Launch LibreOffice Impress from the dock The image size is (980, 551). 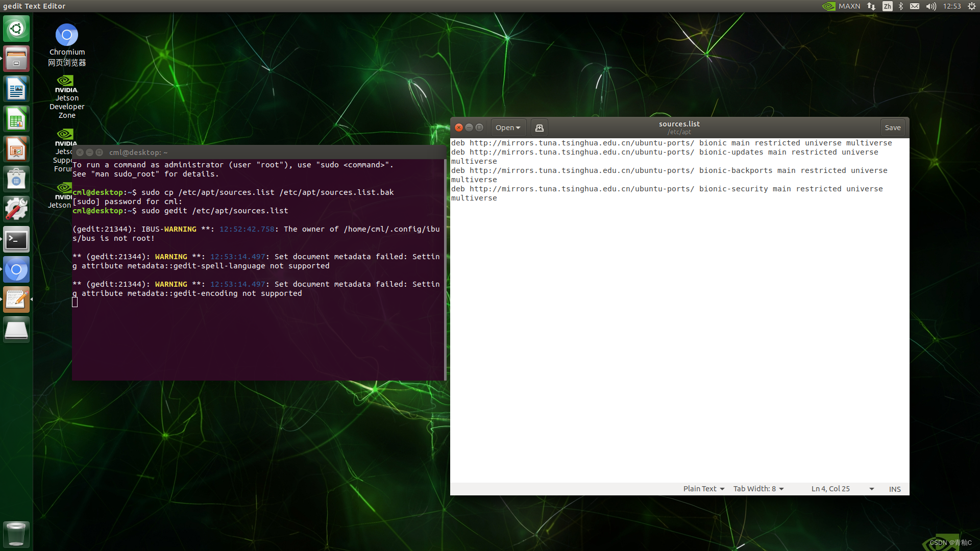pos(16,149)
